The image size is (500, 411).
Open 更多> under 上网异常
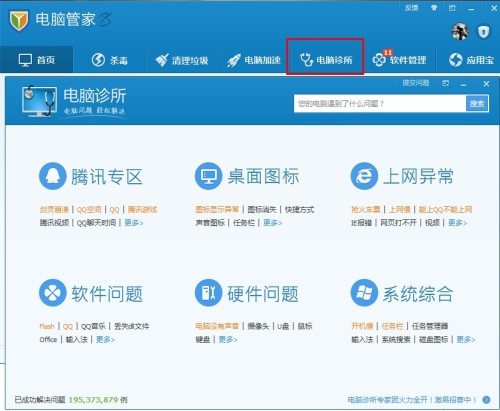(x=457, y=223)
